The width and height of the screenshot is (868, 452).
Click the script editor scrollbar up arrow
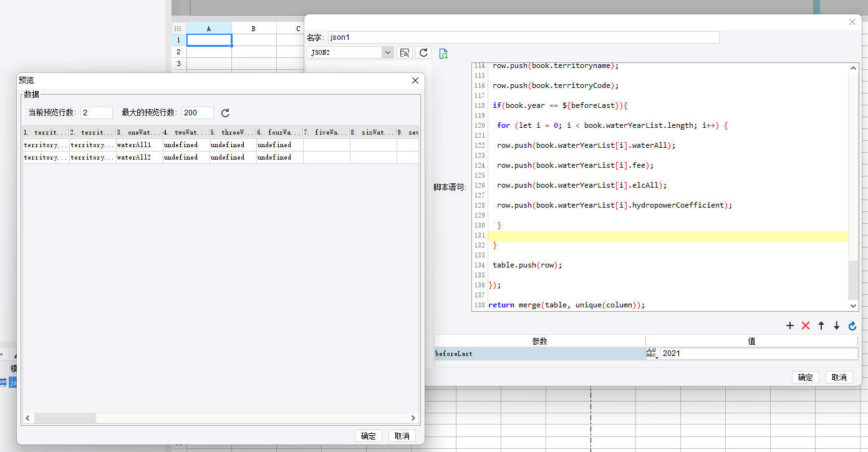coord(854,67)
